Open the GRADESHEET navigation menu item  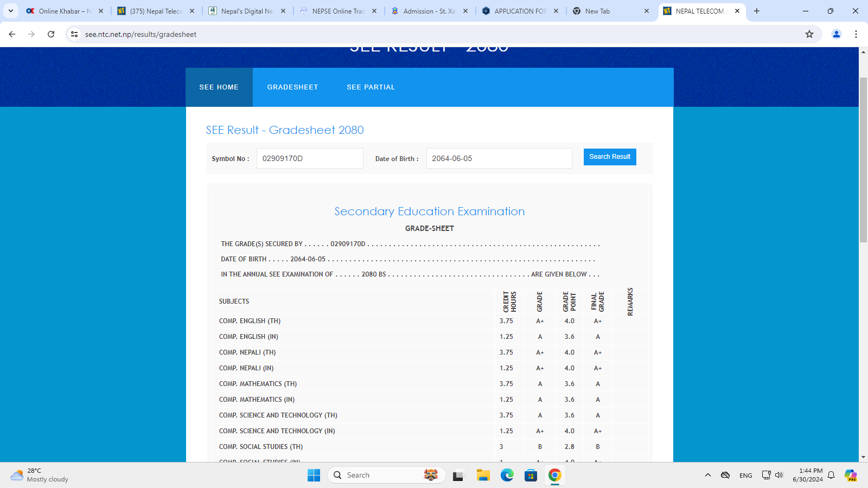292,87
